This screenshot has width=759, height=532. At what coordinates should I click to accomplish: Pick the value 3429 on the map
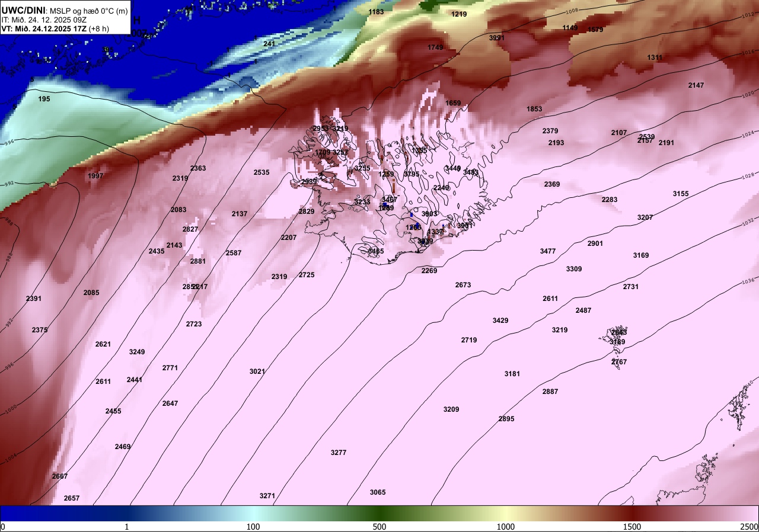(x=500, y=321)
